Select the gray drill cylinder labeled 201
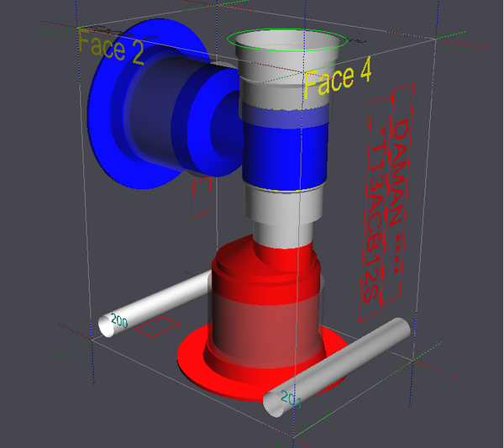Viewport: 504px width, 448px height. click(337, 367)
